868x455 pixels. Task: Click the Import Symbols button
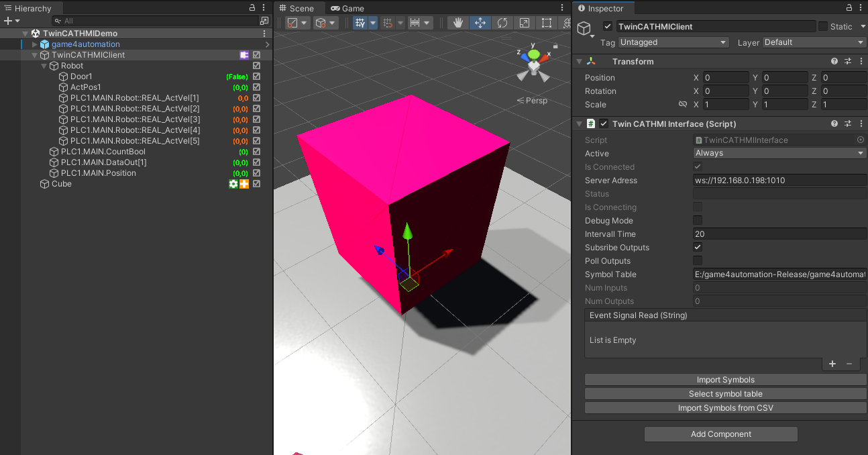point(725,380)
